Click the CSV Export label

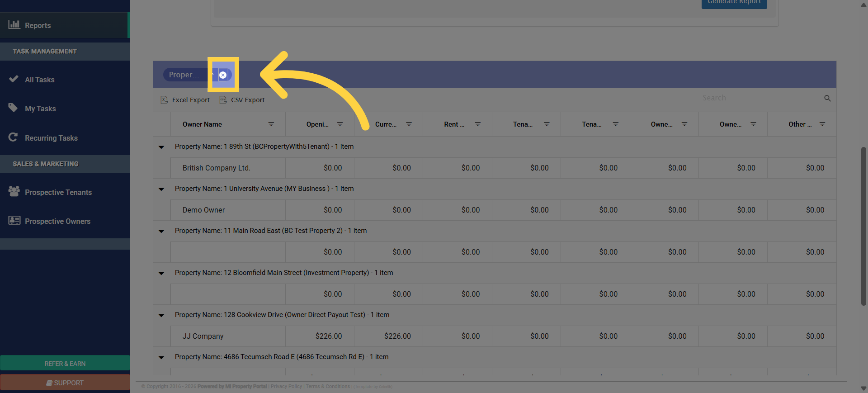tap(248, 100)
